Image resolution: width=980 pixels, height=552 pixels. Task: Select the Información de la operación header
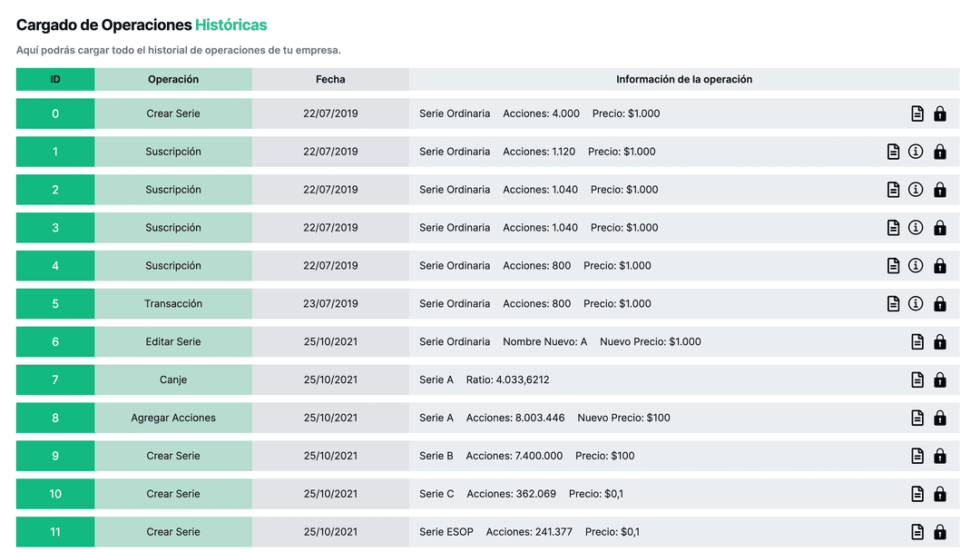683,80
